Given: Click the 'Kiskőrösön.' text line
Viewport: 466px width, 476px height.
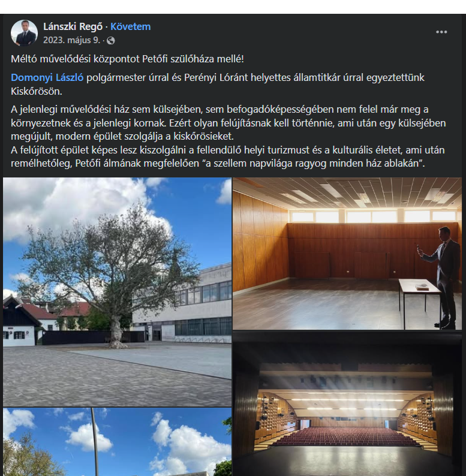Looking at the screenshot, I should point(37,91).
